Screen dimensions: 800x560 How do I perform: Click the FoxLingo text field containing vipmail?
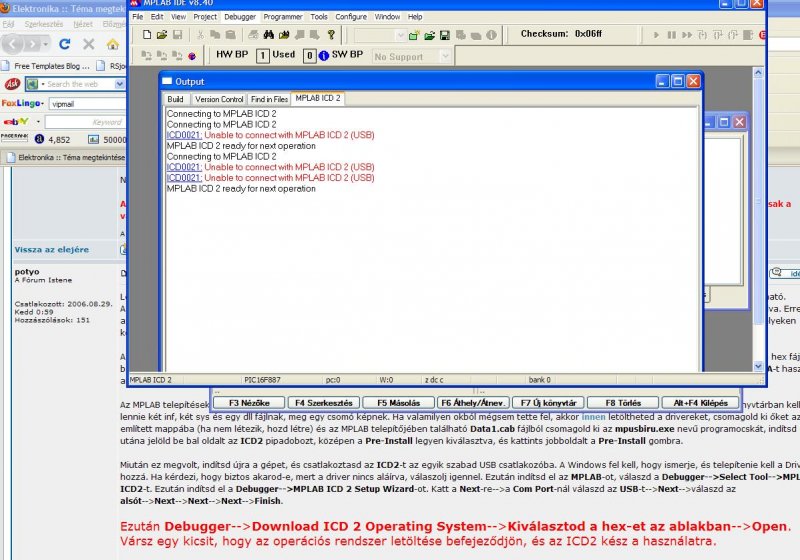[87, 104]
